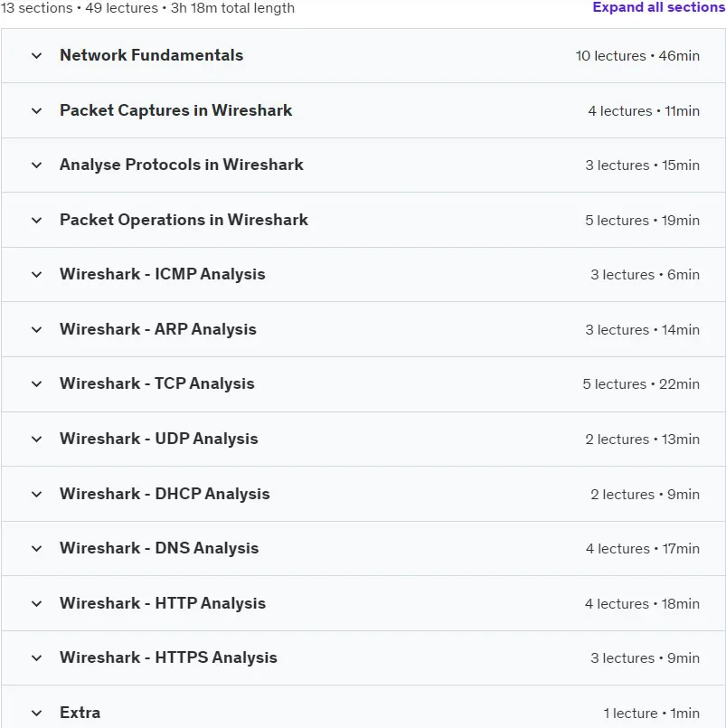Viewport: 726px width, 728px height.
Task: Open Wireshark - HTTPS Analysis title
Action: click(168, 657)
